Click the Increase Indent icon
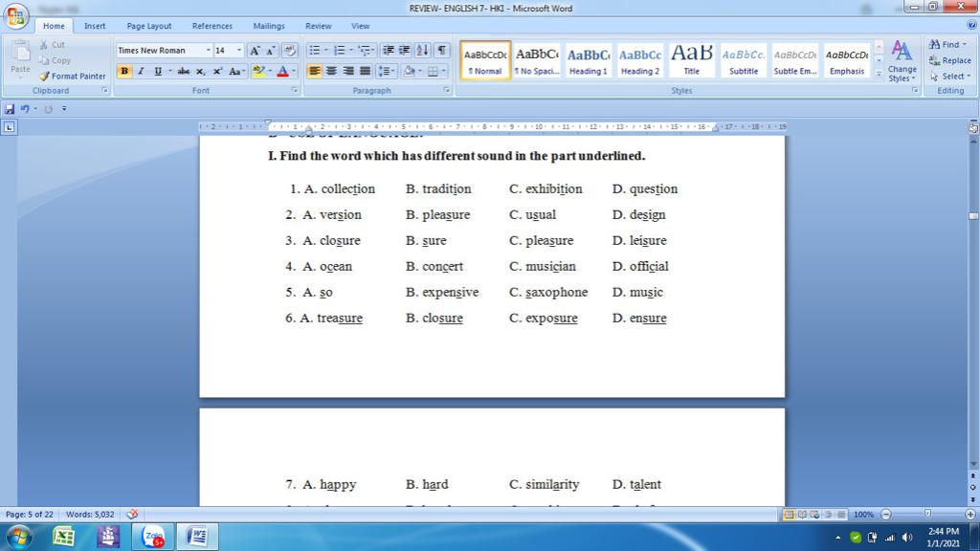This screenshot has height=551, width=980. click(x=405, y=51)
